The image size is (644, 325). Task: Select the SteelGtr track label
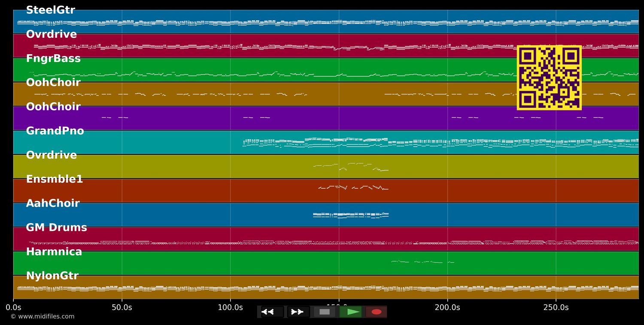click(50, 10)
